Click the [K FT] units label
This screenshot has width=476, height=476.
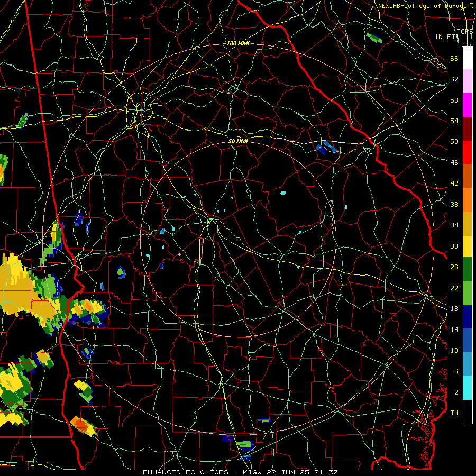(447, 36)
